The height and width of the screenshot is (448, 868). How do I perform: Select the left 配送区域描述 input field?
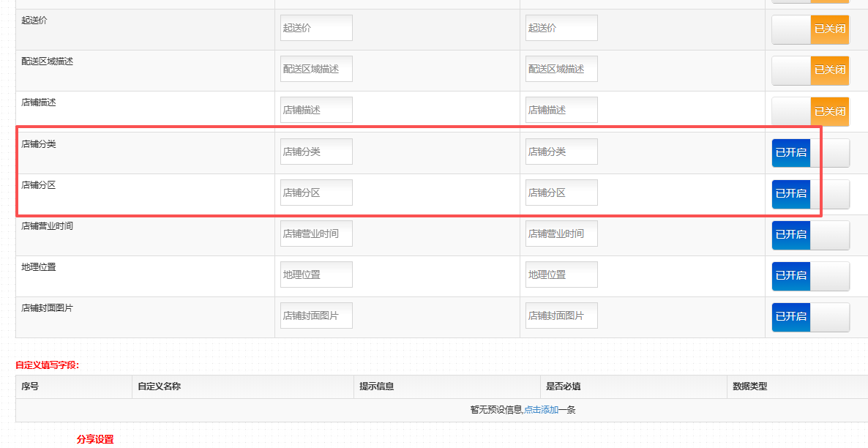[316, 69]
